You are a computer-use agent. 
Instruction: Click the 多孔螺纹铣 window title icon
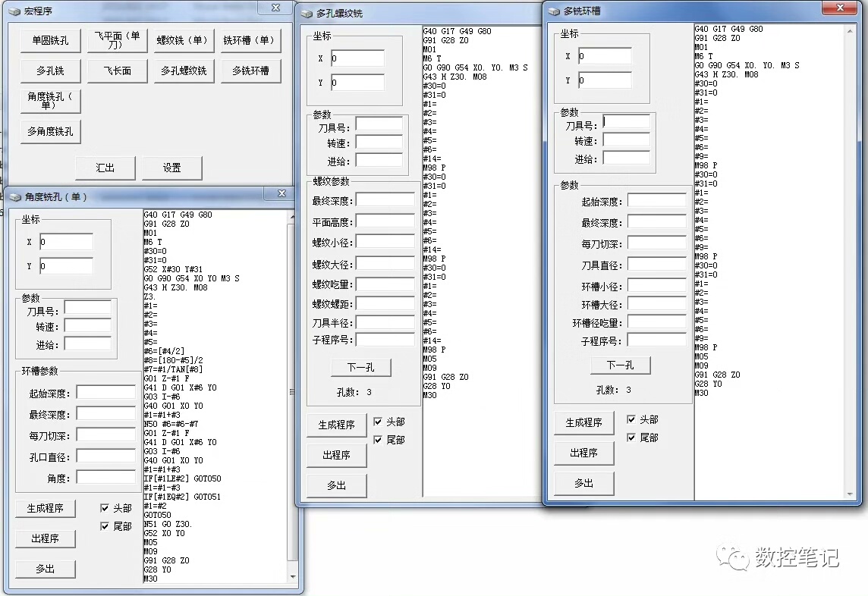(x=307, y=14)
